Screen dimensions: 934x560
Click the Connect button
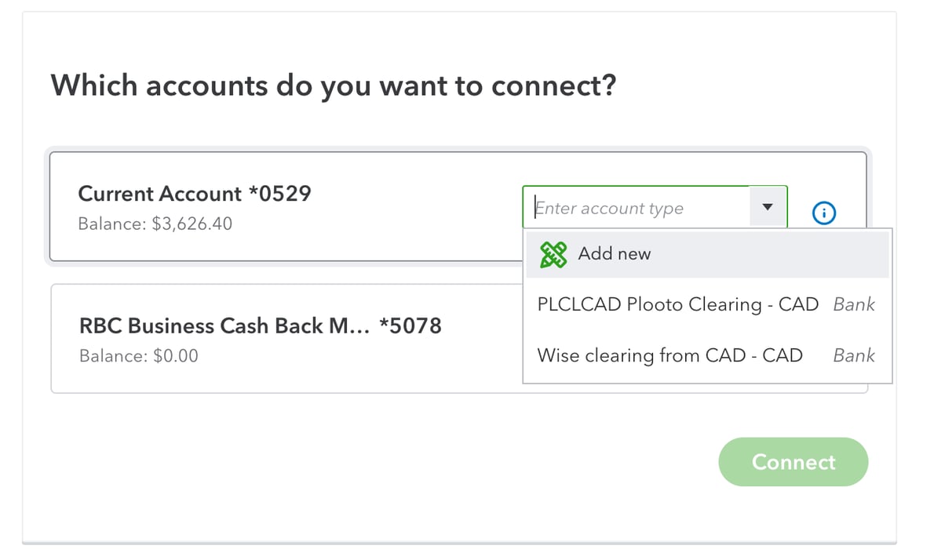coord(794,462)
